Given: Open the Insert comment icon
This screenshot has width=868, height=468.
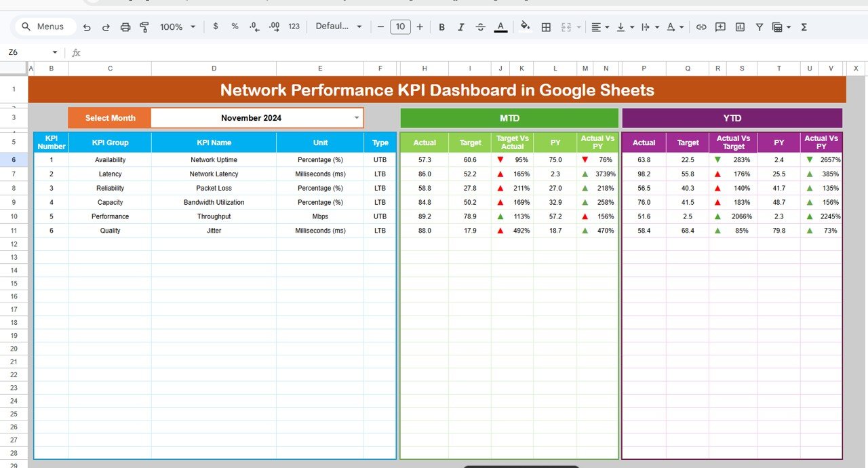Looking at the screenshot, I should (x=720, y=27).
